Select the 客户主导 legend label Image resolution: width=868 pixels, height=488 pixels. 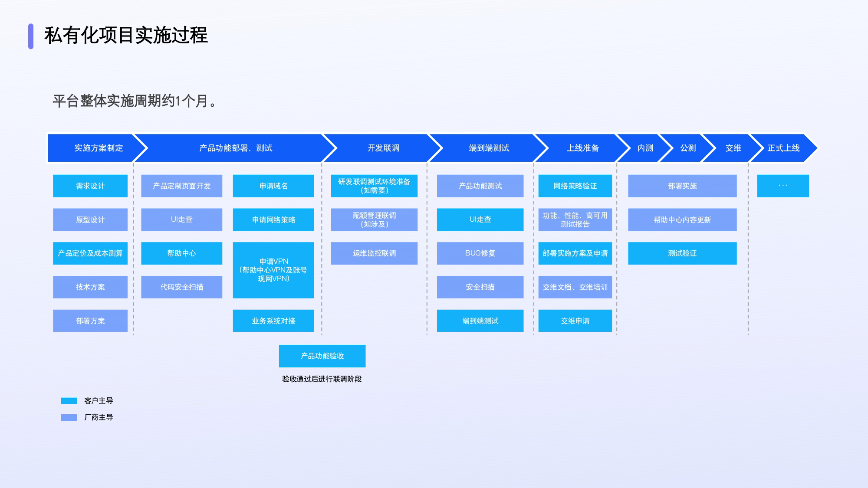pyautogui.click(x=99, y=401)
